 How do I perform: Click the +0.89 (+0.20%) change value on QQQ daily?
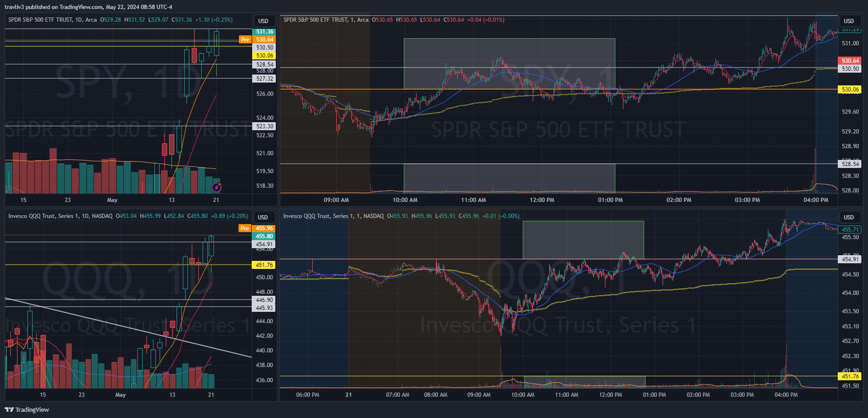pyautogui.click(x=230, y=216)
